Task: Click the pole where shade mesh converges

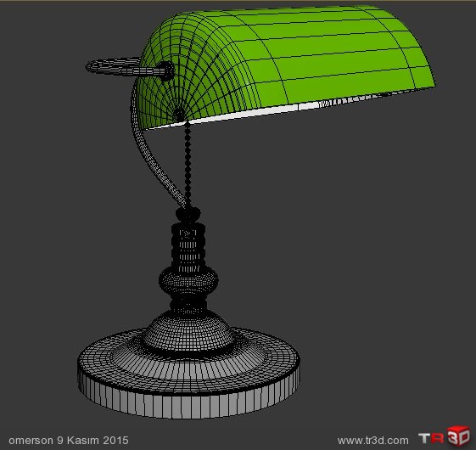Action: pos(179,115)
